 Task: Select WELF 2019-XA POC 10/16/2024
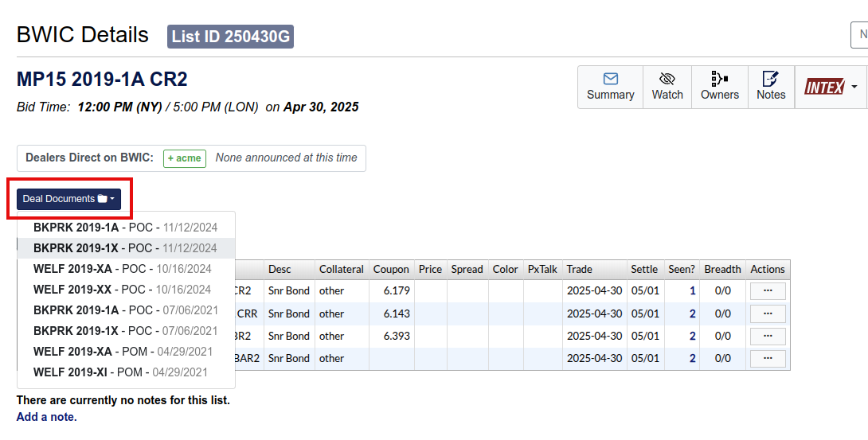click(x=122, y=269)
